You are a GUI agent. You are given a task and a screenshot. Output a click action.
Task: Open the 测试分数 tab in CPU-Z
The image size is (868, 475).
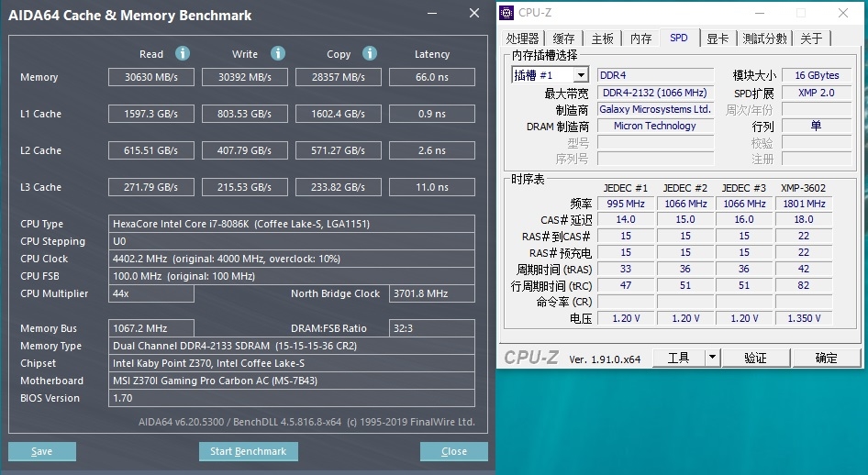coord(764,39)
